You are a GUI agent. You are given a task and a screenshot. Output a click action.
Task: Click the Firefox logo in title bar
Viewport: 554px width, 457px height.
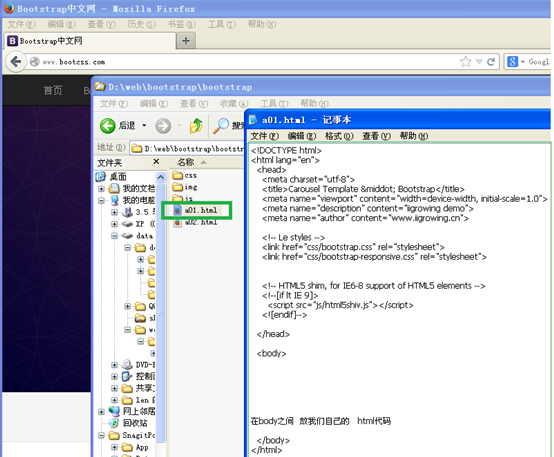(9, 8)
